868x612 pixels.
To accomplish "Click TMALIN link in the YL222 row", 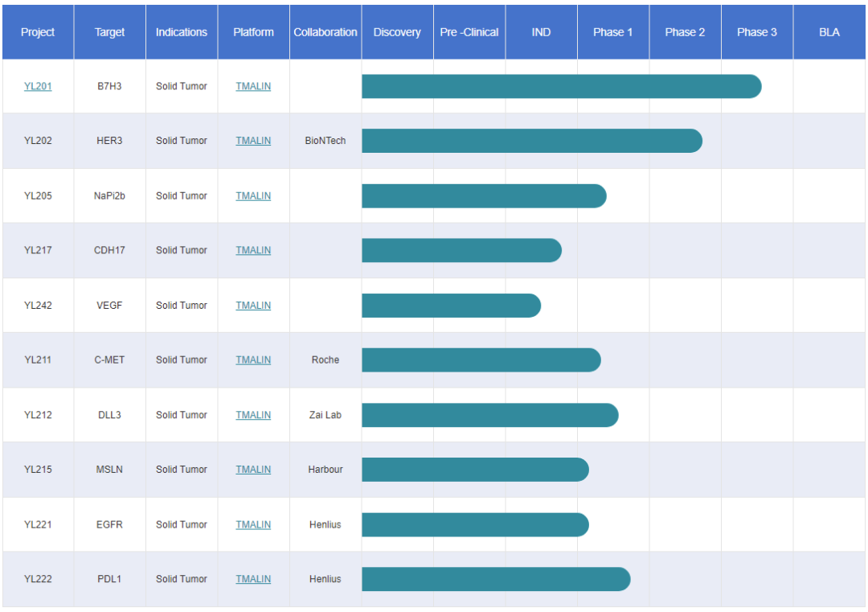I will click(253, 579).
